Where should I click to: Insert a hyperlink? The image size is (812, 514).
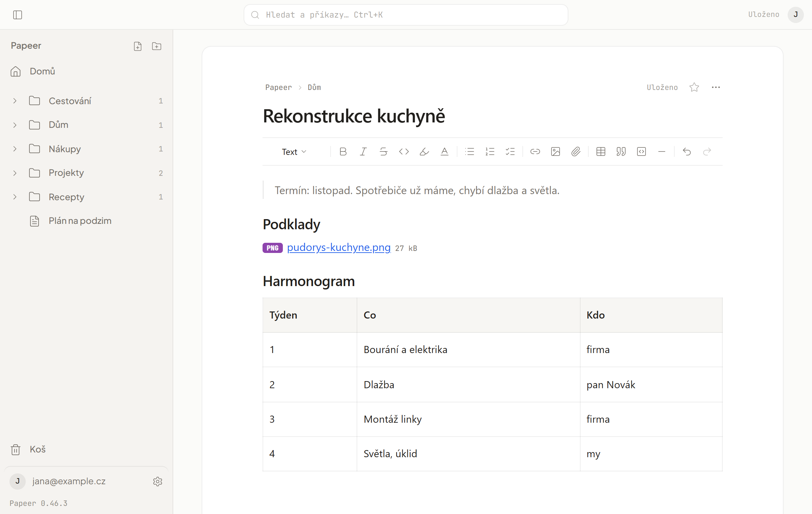535,151
